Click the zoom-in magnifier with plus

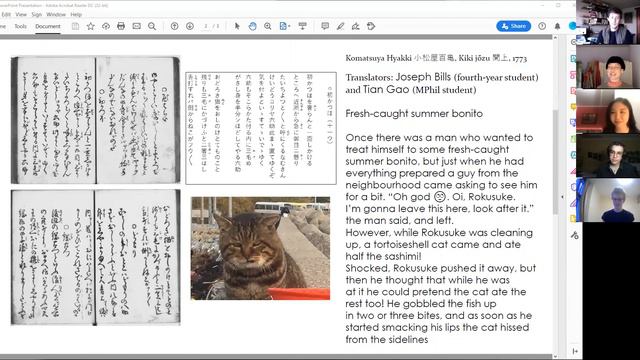(268, 26)
